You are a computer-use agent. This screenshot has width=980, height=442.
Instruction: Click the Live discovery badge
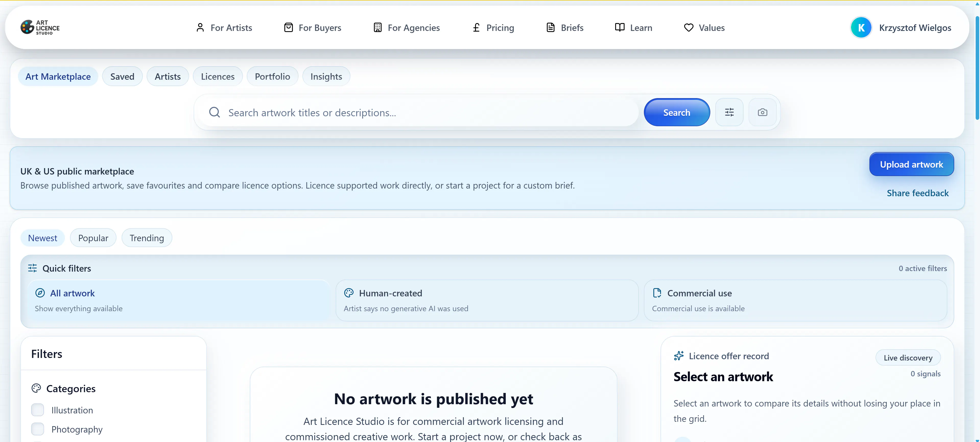pyautogui.click(x=908, y=357)
